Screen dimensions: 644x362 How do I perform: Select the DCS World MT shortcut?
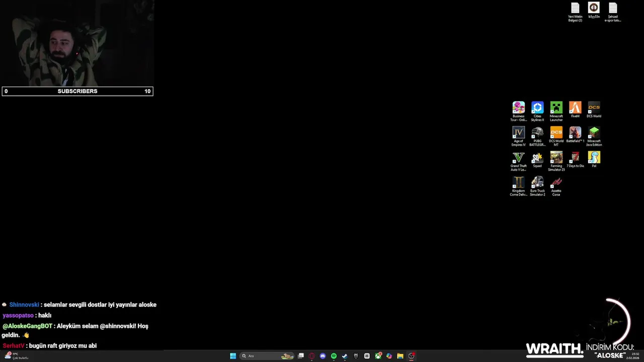coord(556,136)
